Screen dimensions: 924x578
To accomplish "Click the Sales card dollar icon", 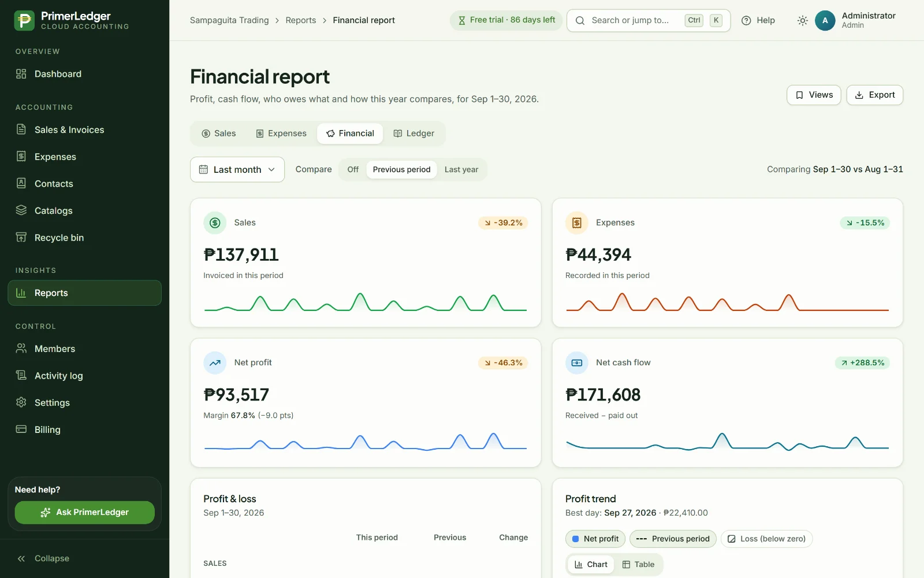I will (215, 223).
